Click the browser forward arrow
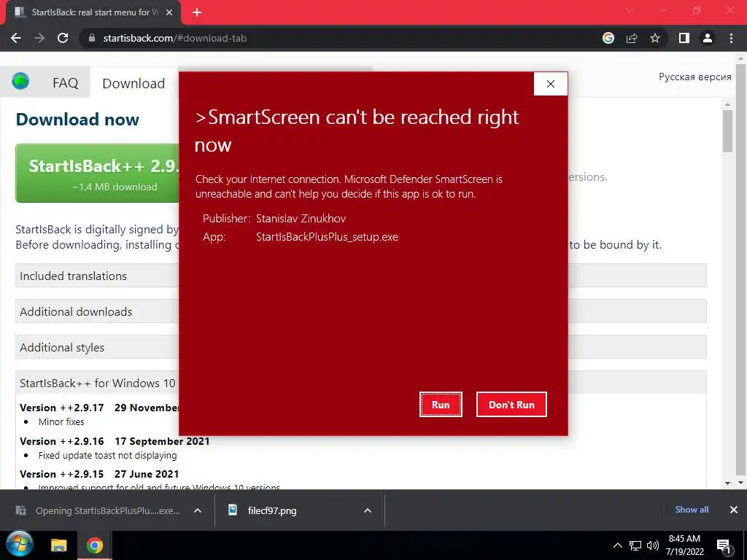The height and width of the screenshot is (560, 747). [x=39, y=38]
